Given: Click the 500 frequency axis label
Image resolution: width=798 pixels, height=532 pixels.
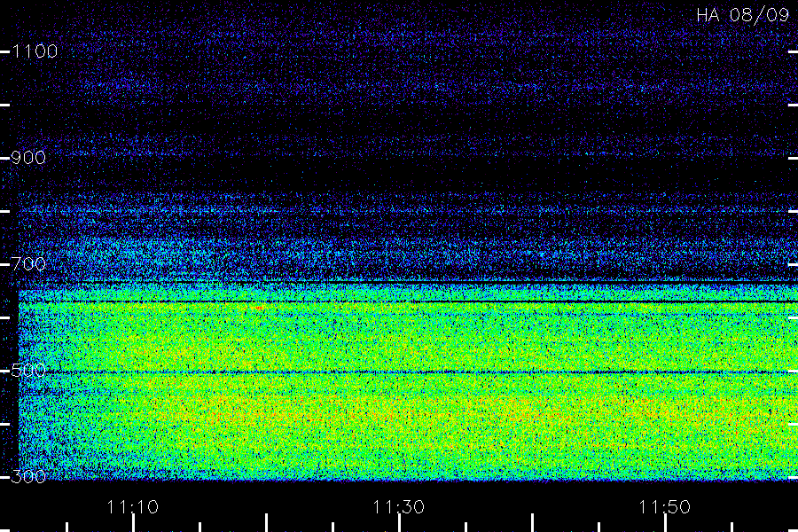Looking at the screenshot, I should [x=28, y=370].
